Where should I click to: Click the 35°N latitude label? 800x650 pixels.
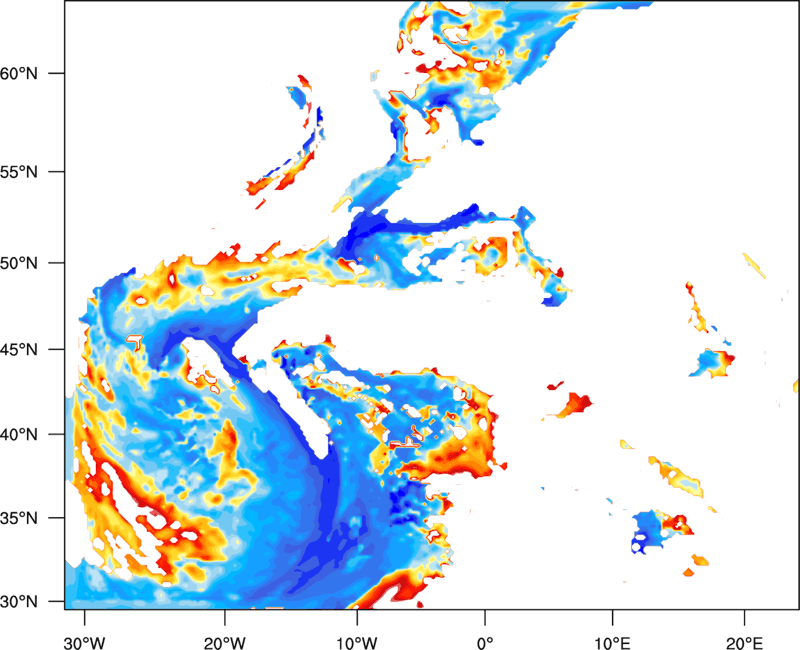(19, 518)
